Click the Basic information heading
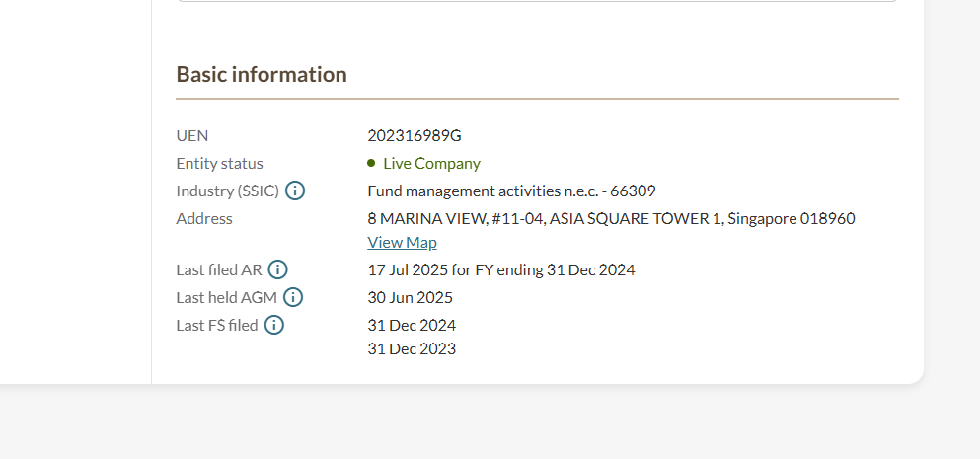980x459 pixels. [x=262, y=74]
